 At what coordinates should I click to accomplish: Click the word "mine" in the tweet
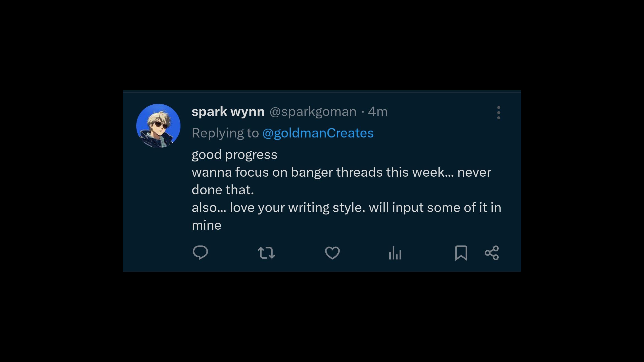click(207, 225)
